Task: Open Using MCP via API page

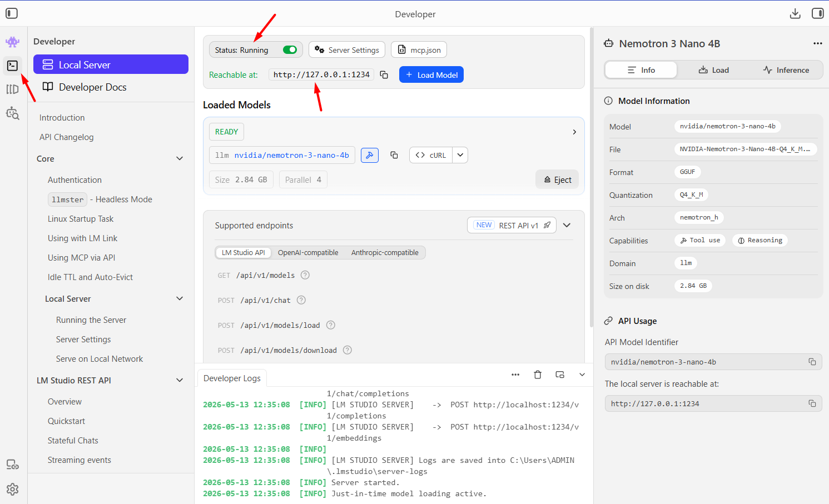Action: [x=81, y=258]
